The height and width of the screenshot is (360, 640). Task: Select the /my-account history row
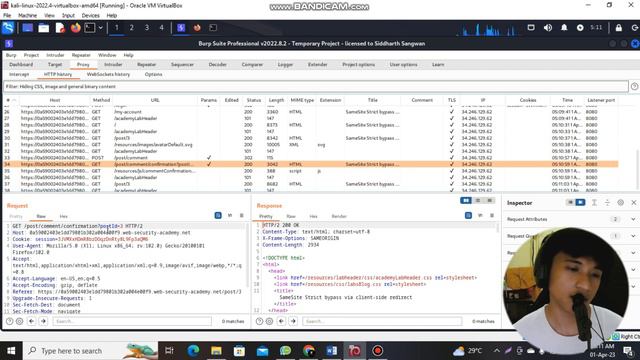pos(310,112)
